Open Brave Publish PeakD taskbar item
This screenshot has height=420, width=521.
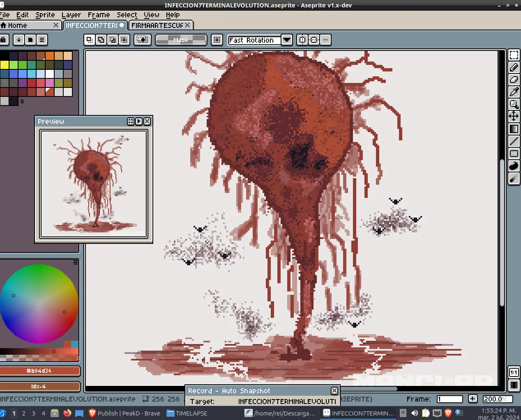tap(125, 413)
